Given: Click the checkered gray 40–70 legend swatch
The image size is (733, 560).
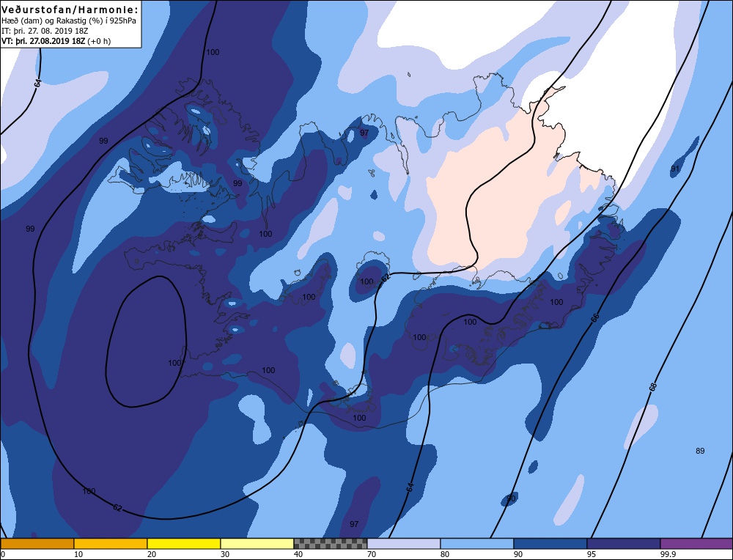Looking at the screenshot, I should [331, 543].
